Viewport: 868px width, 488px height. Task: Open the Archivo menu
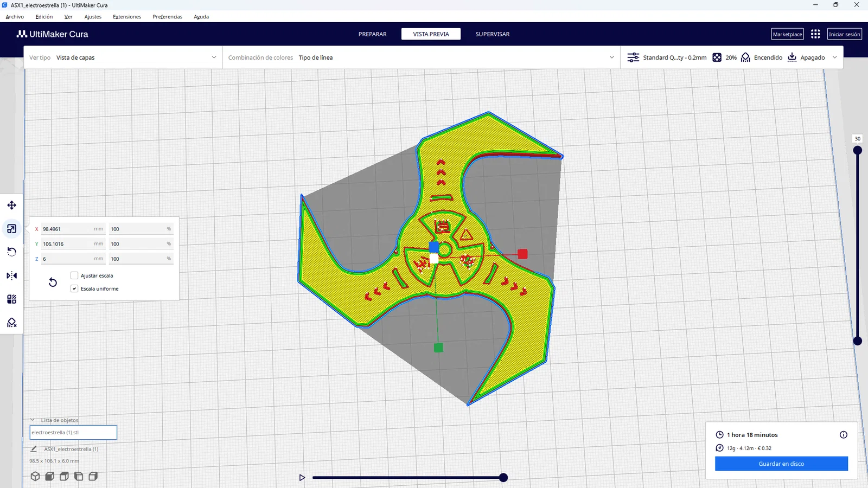[15, 17]
